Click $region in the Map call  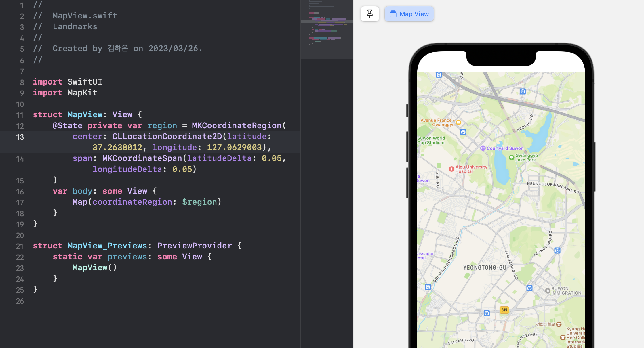pos(199,202)
